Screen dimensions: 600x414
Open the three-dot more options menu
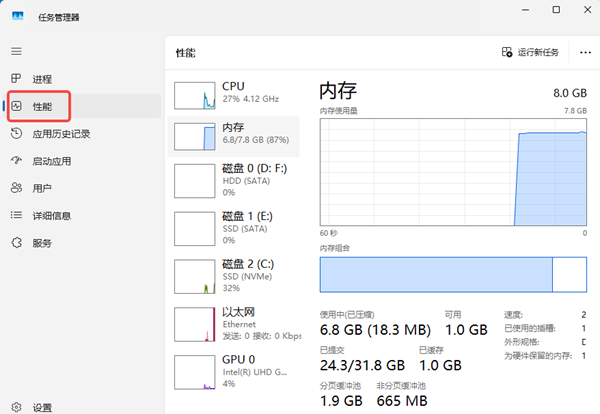tap(585, 52)
